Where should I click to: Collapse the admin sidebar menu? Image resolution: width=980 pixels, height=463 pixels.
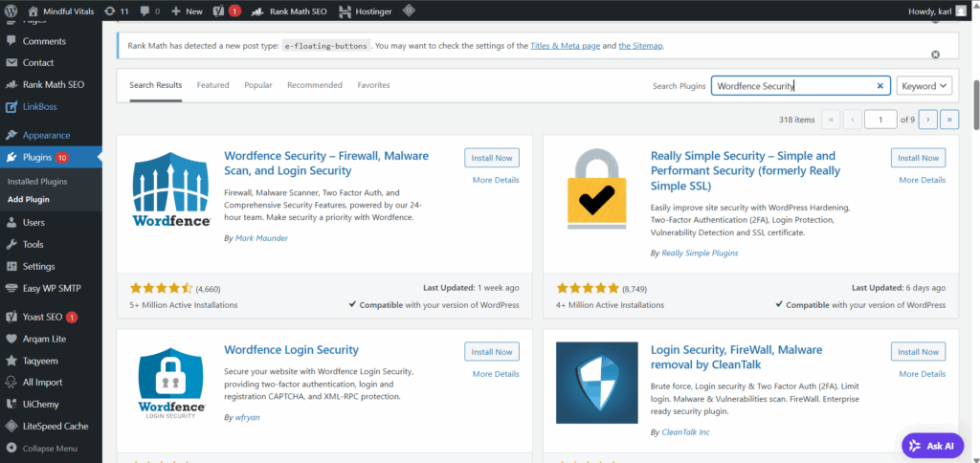(52, 448)
